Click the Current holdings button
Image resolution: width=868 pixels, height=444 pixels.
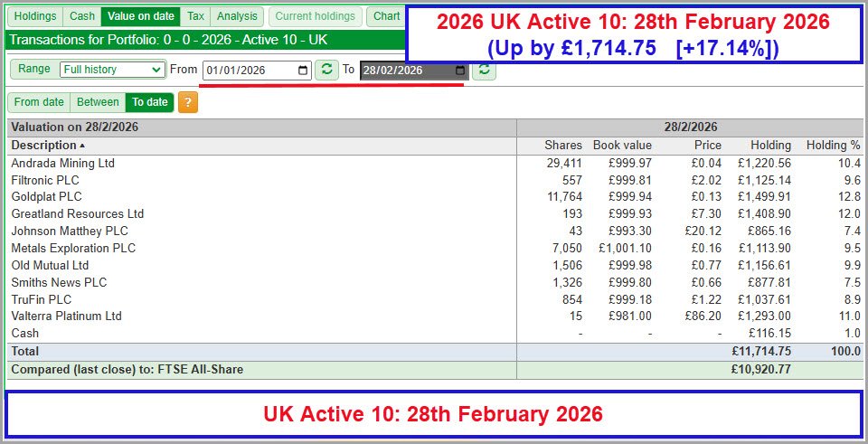point(316,16)
